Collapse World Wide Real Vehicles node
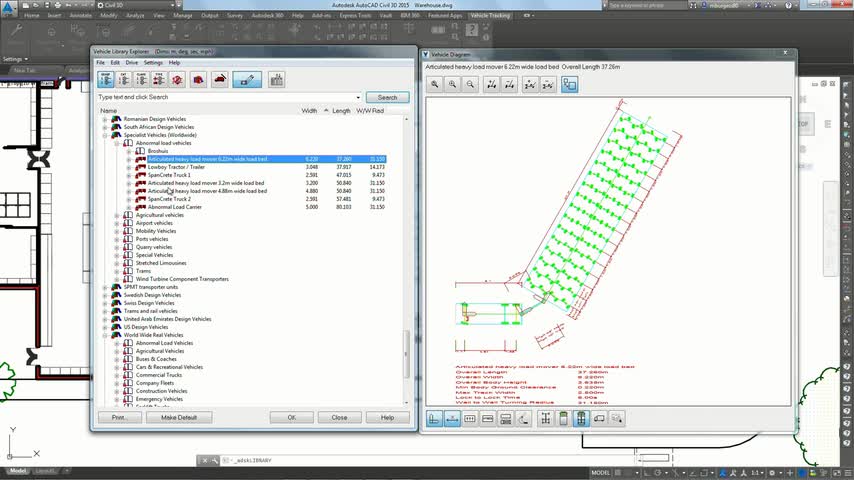The image size is (854, 480). pyautogui.click(x=105, y=335)
